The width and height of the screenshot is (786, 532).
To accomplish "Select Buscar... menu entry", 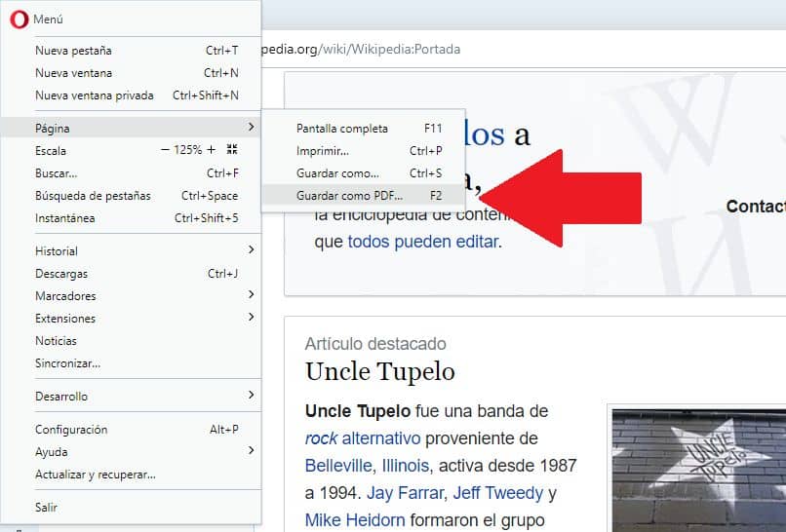I will coord(131,173).
